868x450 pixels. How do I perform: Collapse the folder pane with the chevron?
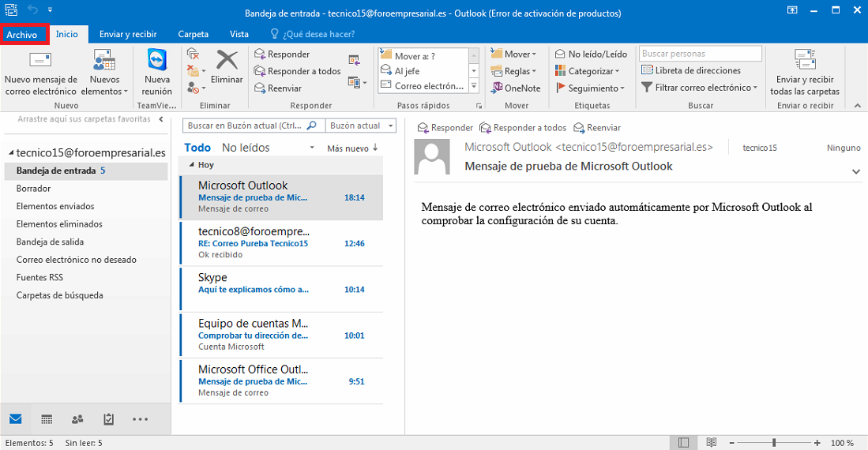[x=161, y=119]
